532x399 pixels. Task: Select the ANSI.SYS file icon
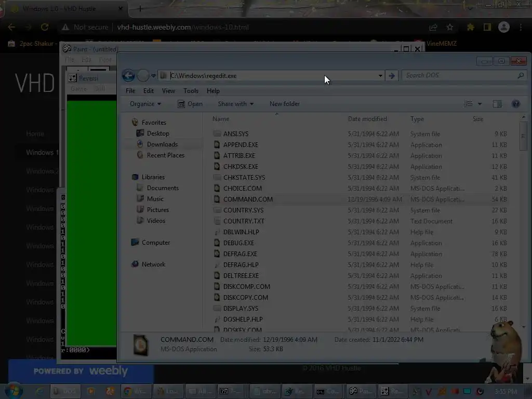point(217,134)
